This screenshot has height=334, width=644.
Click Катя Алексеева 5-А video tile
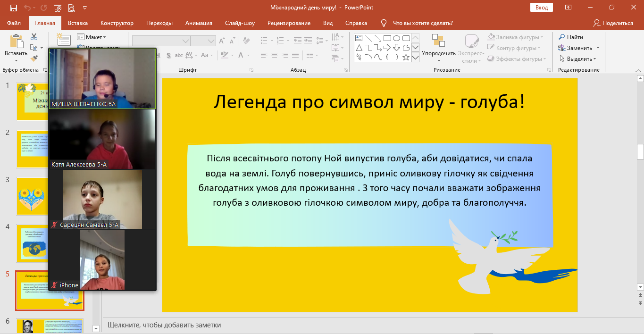tap(102, 139)
